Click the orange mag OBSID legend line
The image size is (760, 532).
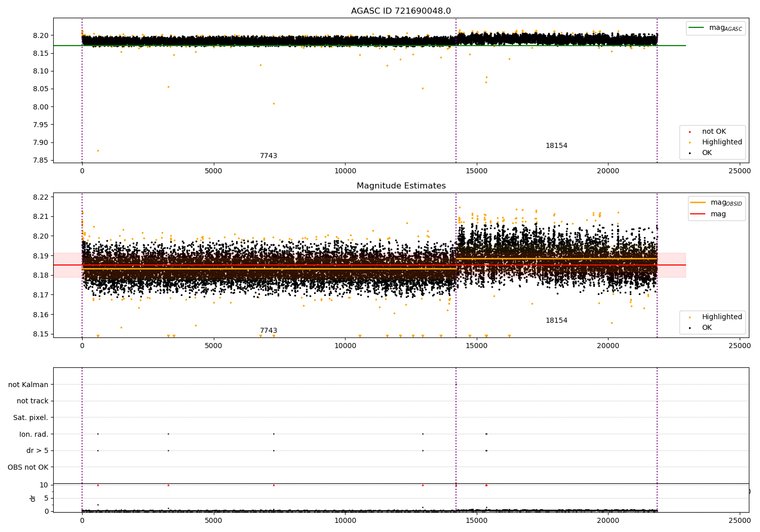pos(698,203)
